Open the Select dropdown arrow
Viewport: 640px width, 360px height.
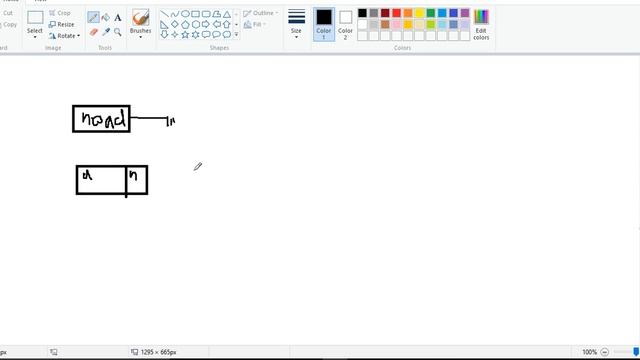click(35, 37)
